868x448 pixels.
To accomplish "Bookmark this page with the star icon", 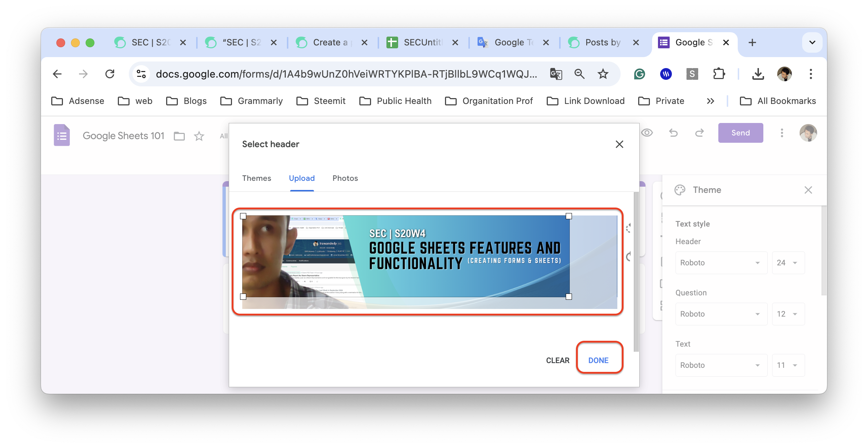I will click(603, 74).
